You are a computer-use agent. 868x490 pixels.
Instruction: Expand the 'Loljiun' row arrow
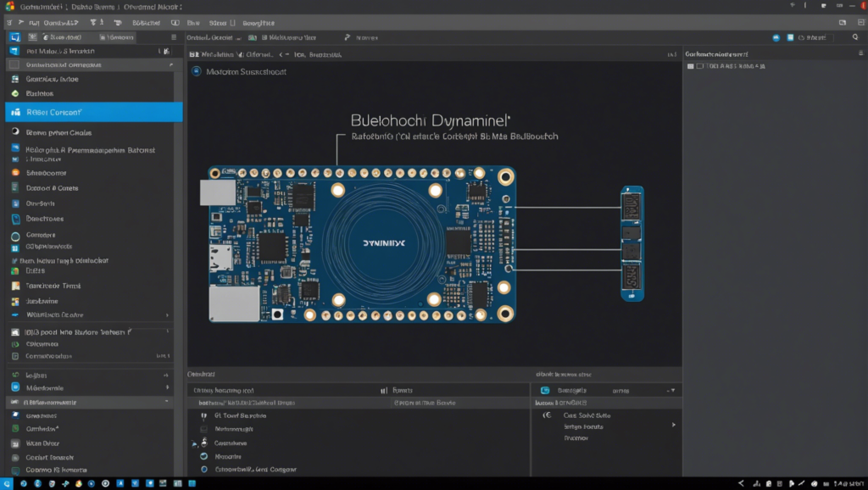click(166, 375)
